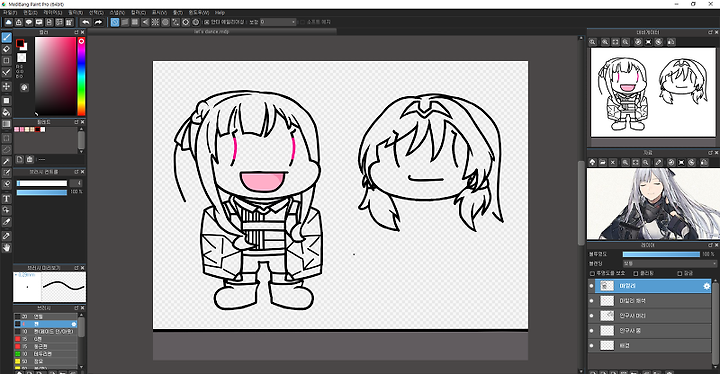The height and width of the screenshot is (374, 720).
Task: Click the Navigator canvas preview thumbnail
Action: 652,93
